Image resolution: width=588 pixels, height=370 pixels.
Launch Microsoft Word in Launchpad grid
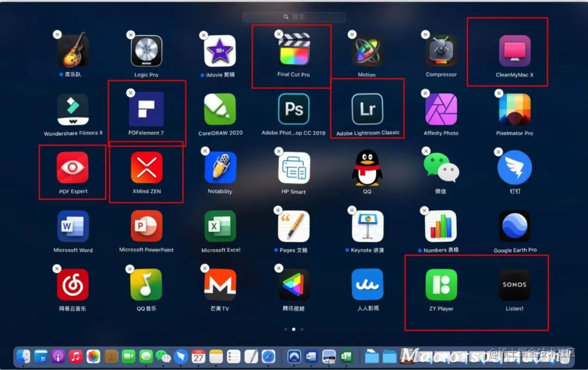(x=73, y=226)
